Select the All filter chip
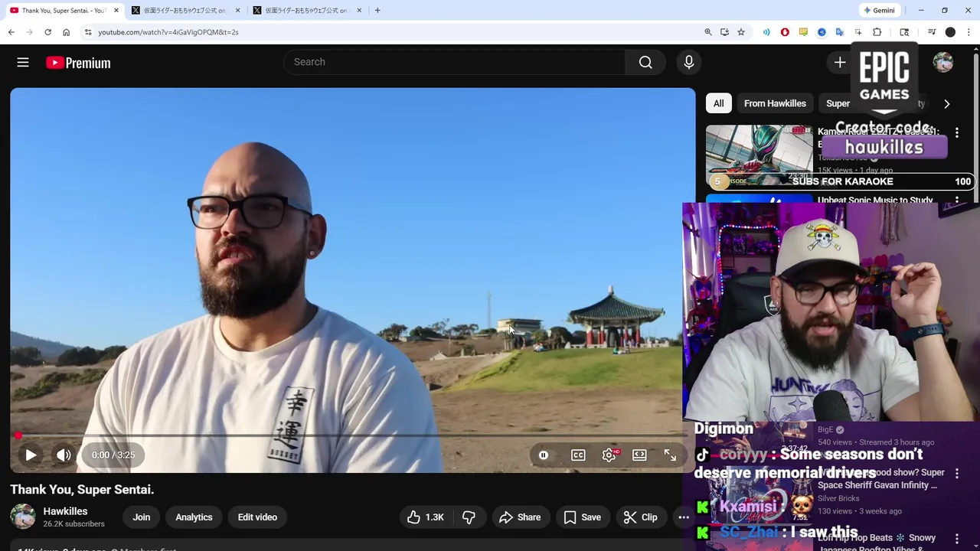 pyautogui.click(x=718, y=103)
